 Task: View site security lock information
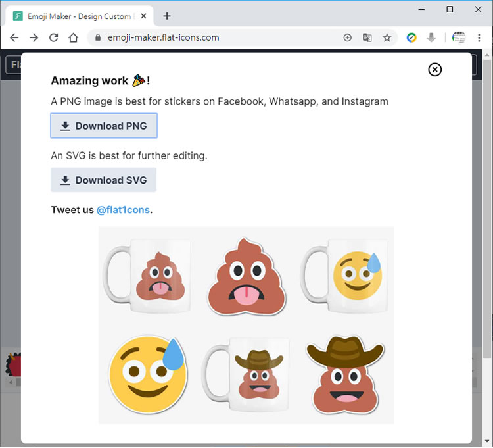point(98,37)
